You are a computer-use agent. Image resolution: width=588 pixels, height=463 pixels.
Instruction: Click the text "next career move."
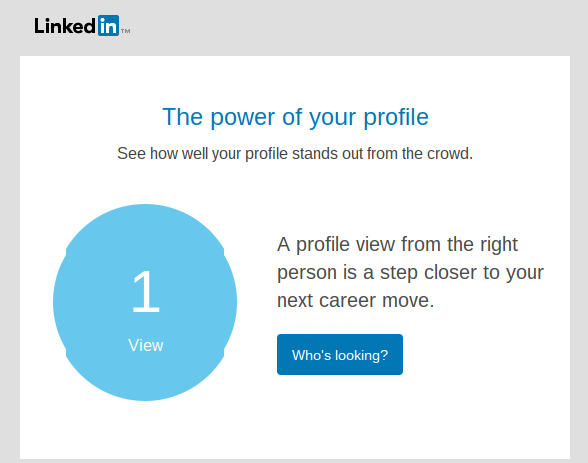click(356, 300)
